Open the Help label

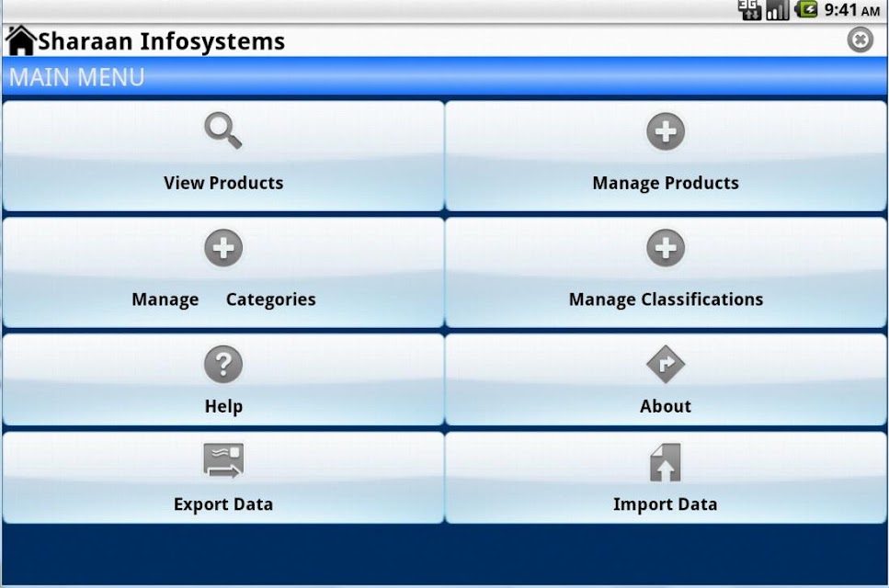[223, 406]
